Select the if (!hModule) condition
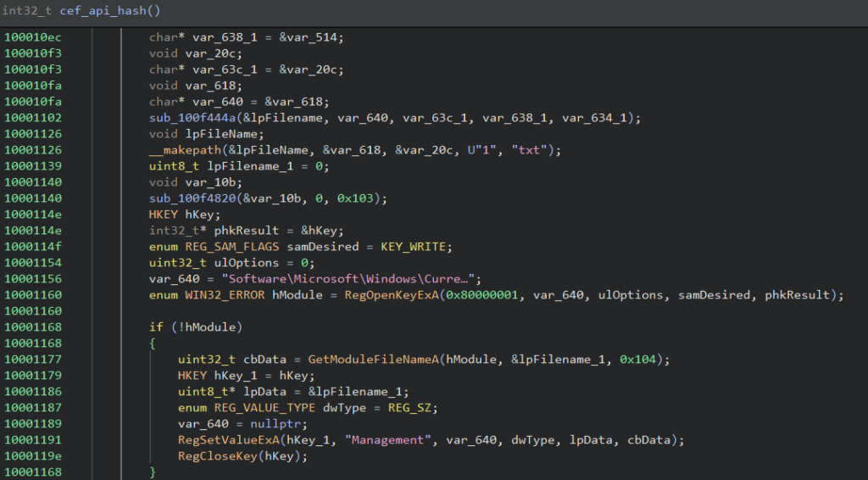The image size is (868, 480). point(196,327)
